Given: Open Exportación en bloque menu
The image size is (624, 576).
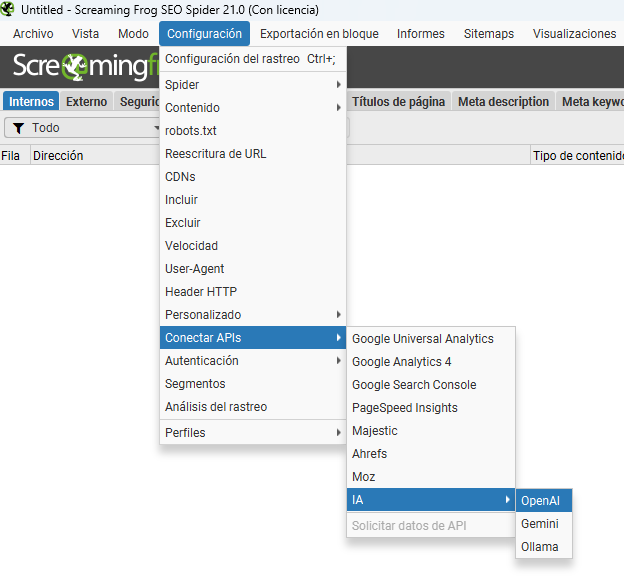Looking at the screenshot, I should tap(319, 34).
